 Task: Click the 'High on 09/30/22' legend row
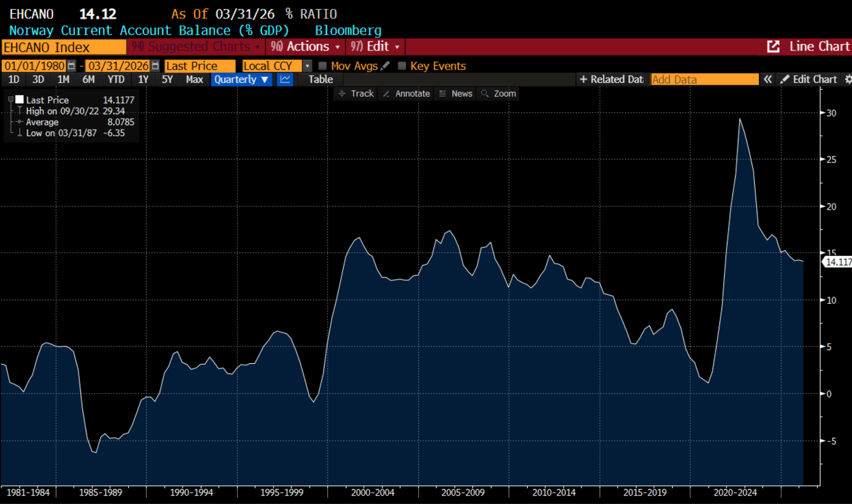pos(75,111)
